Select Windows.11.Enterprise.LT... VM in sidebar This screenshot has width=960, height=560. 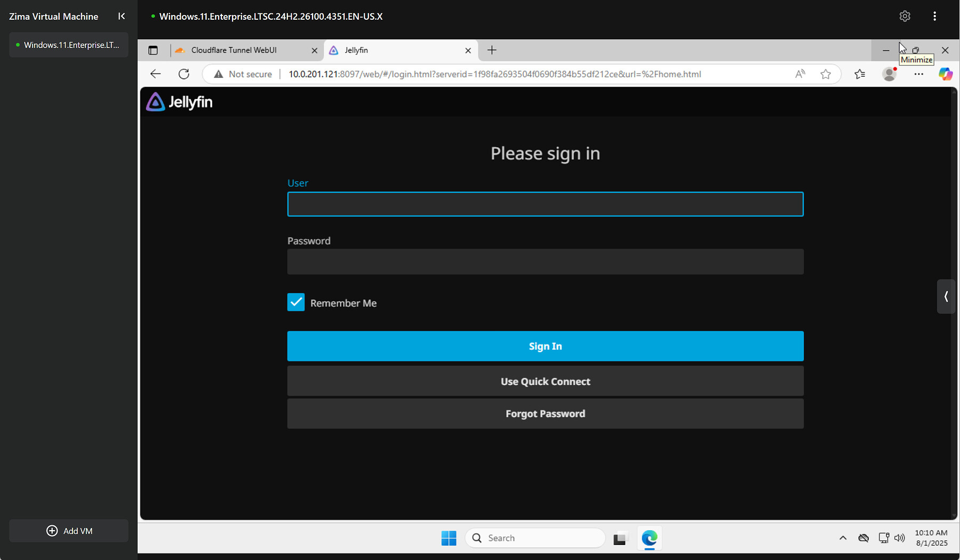[69, 45]
